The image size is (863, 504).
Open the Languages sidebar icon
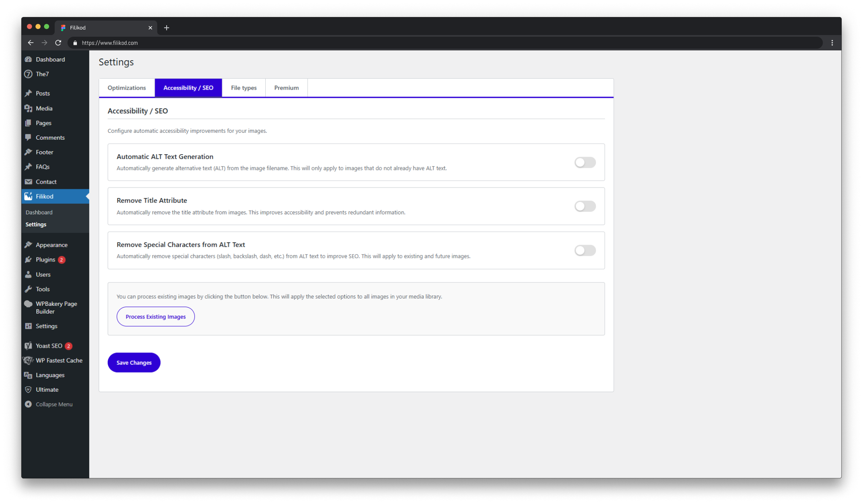(28, 375)
